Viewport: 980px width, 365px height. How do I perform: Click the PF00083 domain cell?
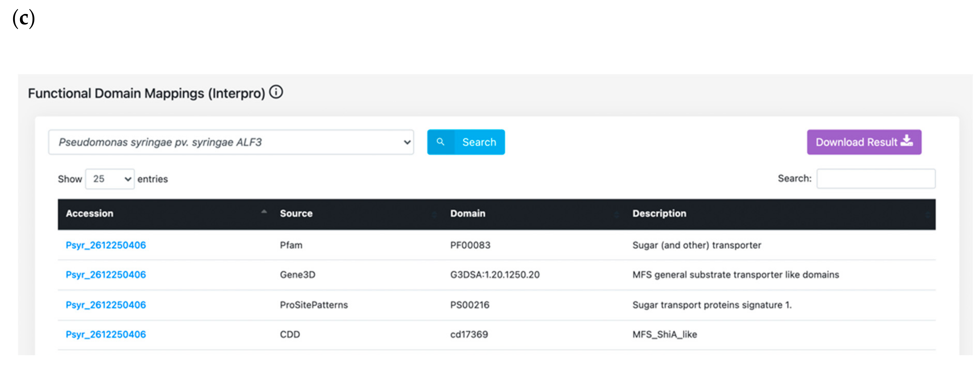tap(470, 245)
